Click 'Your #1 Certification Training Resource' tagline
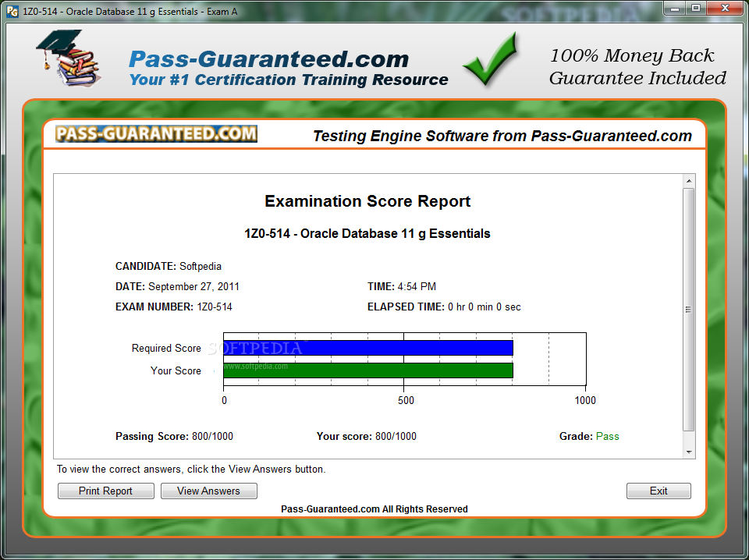 [289, 80]
